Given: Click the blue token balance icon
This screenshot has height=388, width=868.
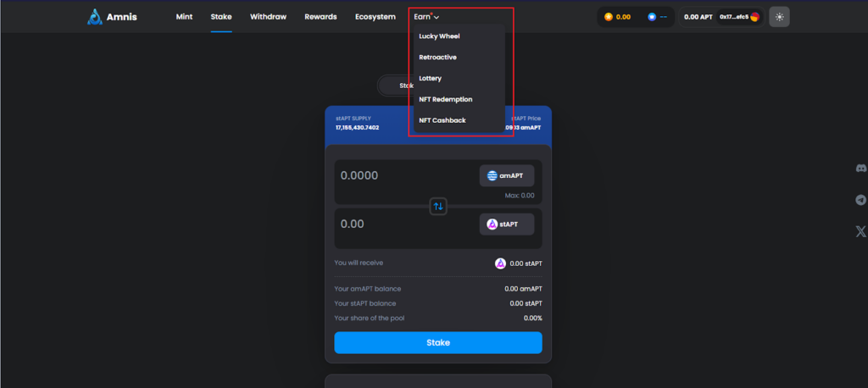Looking at the screenshot, I should (x=652, y=17).
